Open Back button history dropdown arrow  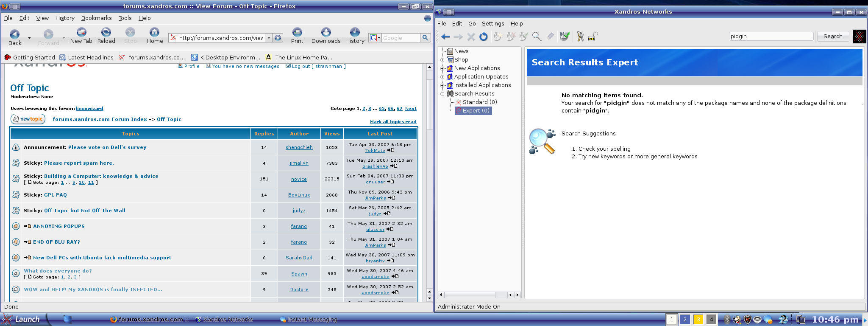pos(29,38)
